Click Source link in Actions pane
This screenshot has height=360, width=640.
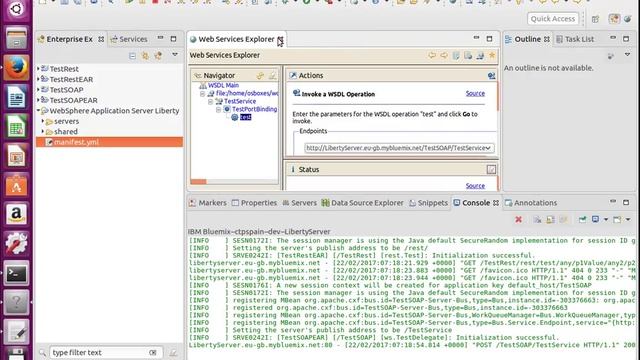[x=475, y=93]
